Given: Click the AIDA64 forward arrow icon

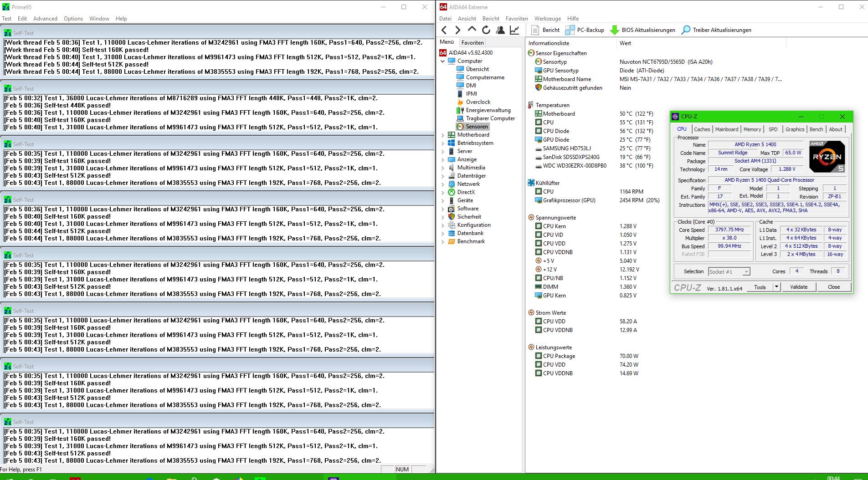Looking at the screenshot, I should click(x=458, y=30).
